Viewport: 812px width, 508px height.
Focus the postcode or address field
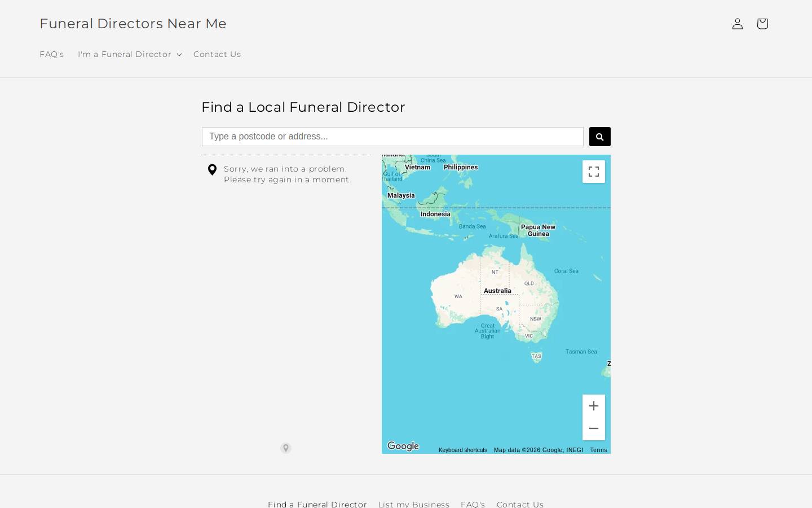point(392,137)
